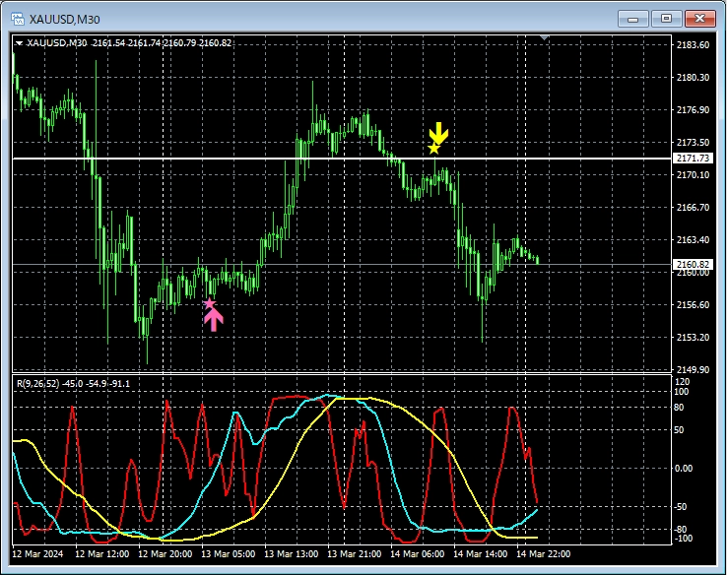Click the pink up arrow buy signal

[x=214, y=319]
